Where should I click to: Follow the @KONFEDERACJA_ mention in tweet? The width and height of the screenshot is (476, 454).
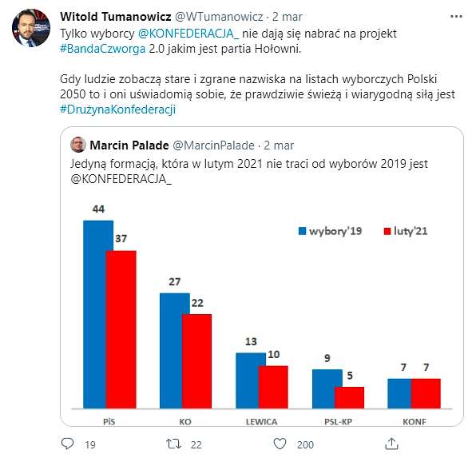pos(188,34)
